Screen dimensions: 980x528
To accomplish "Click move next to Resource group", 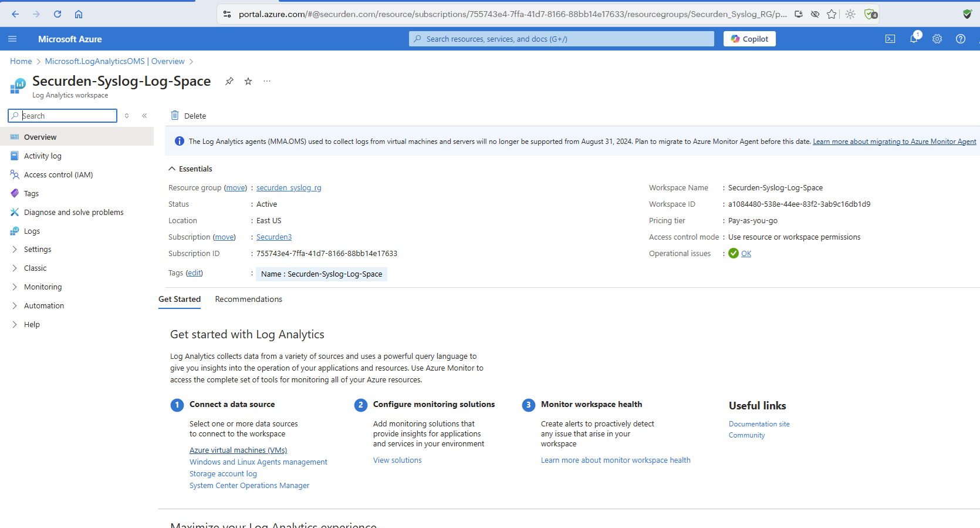I will click(x=236, y=188).
